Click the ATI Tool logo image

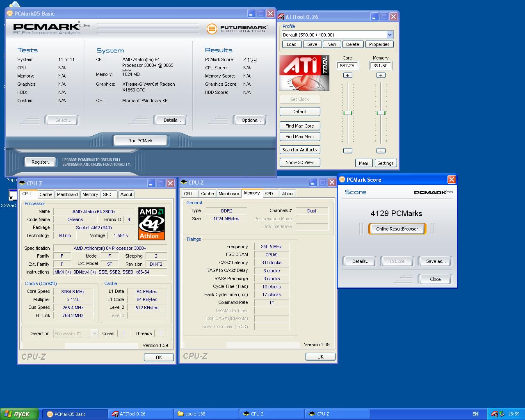pyautogui.click(x=304, y=73)
